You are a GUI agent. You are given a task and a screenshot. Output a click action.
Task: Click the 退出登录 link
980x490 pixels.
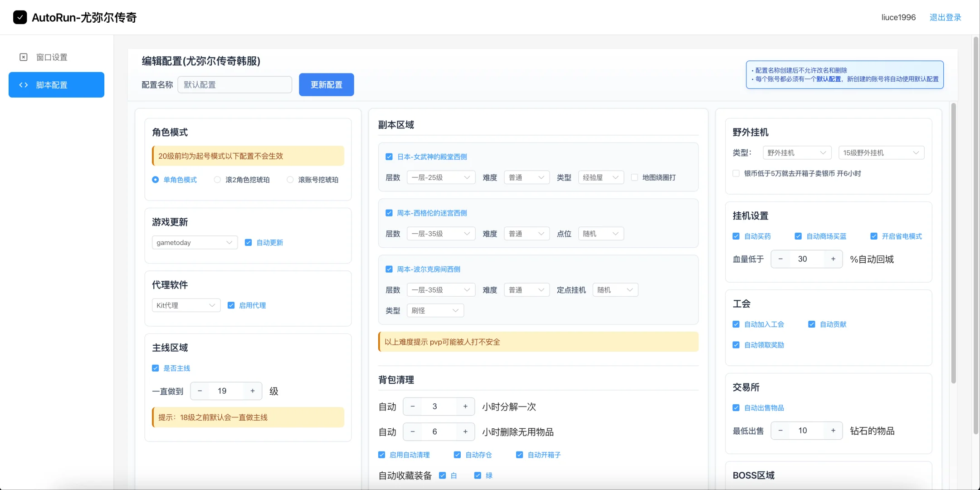pyautogui.click(x=945, y=17)
